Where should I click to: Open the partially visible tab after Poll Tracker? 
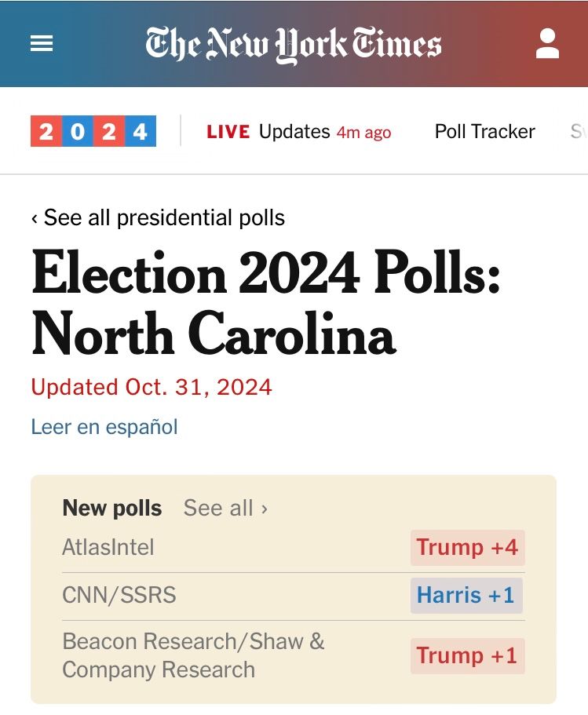coord(578,132)
